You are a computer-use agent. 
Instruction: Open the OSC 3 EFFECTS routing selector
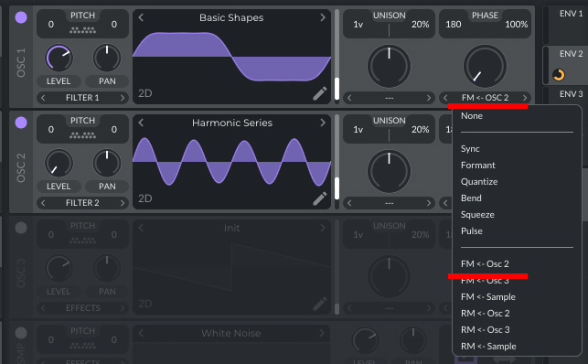[x=82, y=308]
